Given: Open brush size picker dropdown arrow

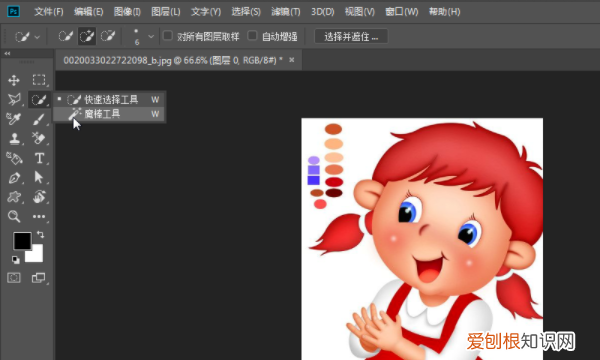Looking at the screenshot, I should tap(151, 37).
